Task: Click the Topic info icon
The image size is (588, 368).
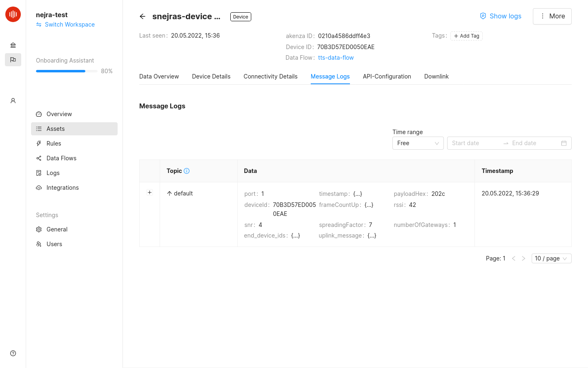Action: coord(187,171)
